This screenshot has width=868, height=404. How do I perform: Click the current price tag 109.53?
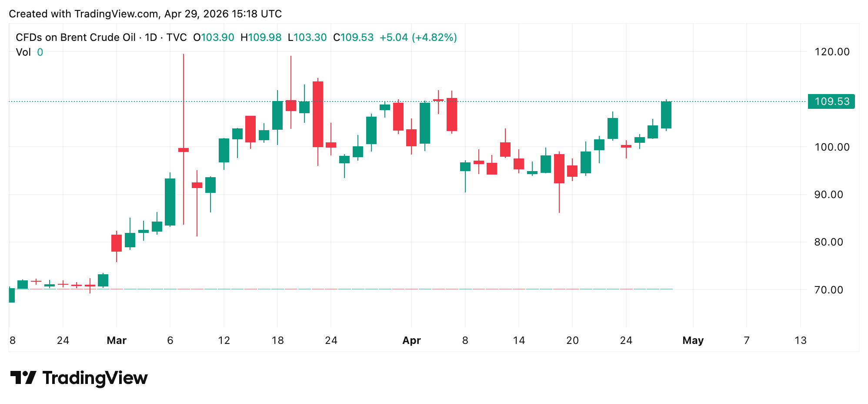tap(831, 101)
